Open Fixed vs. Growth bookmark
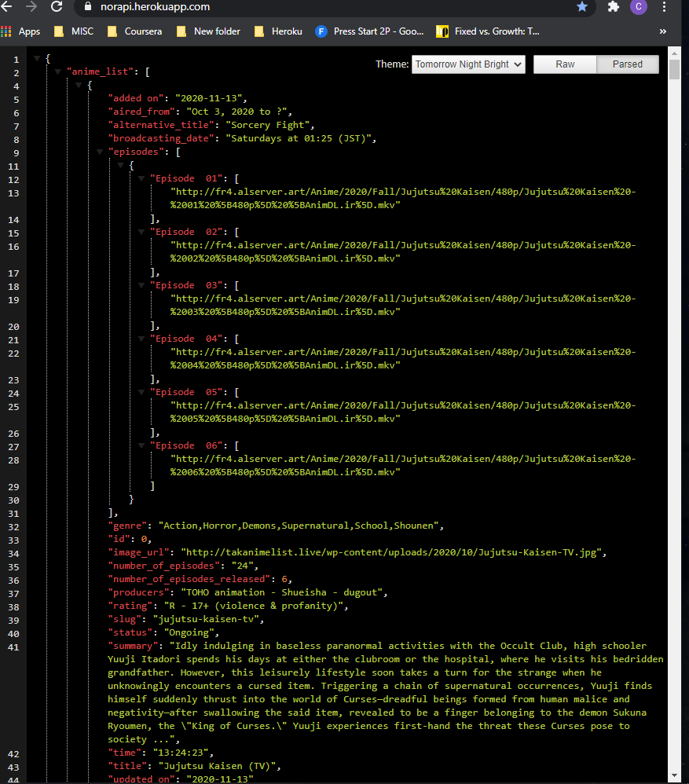This screenshot has width=689, height=784. click(x=488, y=31)
